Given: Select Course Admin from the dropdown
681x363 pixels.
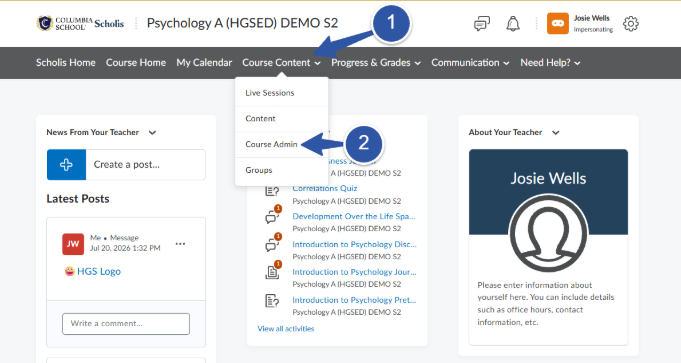Looking at the screenshot, I should tap(281, 144).
